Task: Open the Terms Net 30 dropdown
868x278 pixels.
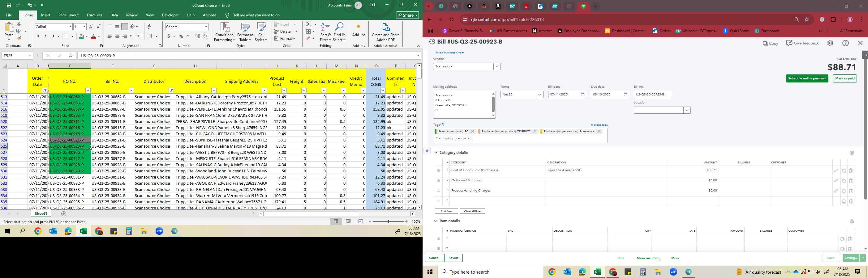Action: click(x=539, y=95)
